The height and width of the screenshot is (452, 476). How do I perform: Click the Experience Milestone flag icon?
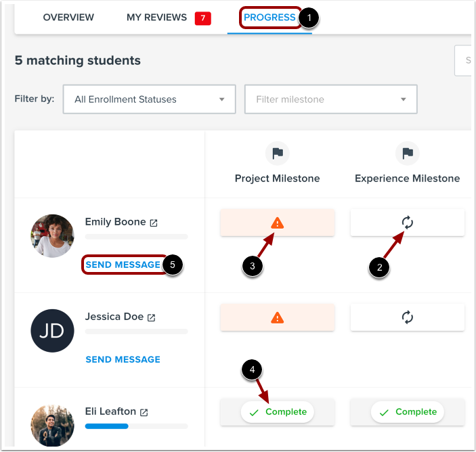click(408, 153)
